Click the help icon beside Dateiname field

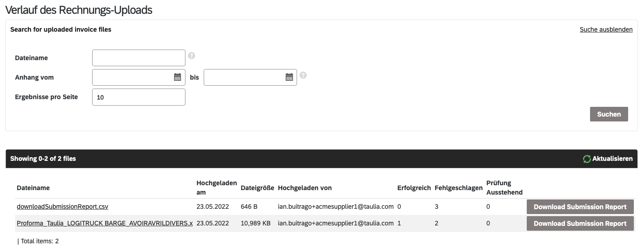pos(192,56)
